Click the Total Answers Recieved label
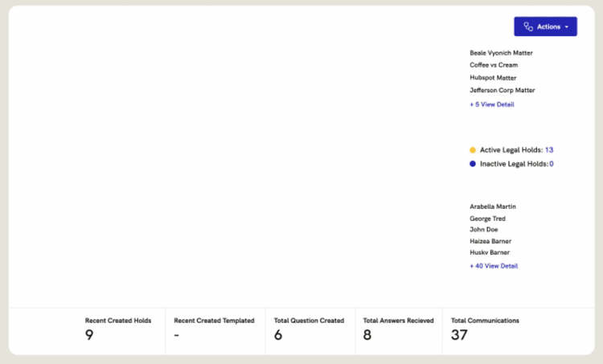Image resolution: width=603 pixels, height=364 pixels. [x=399, y=321]
